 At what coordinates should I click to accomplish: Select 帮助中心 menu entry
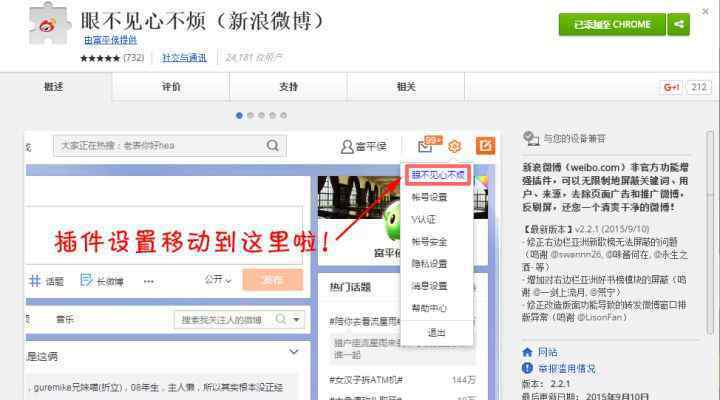point(429,308)
